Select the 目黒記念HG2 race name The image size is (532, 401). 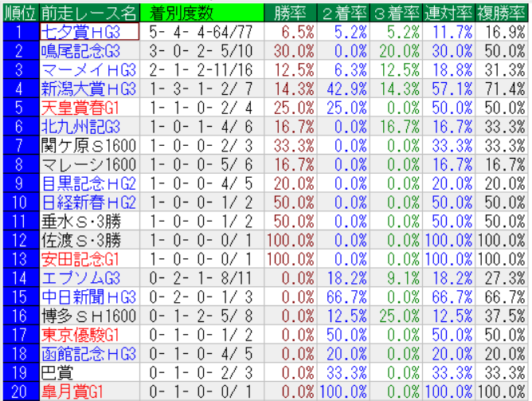(89, 183)
